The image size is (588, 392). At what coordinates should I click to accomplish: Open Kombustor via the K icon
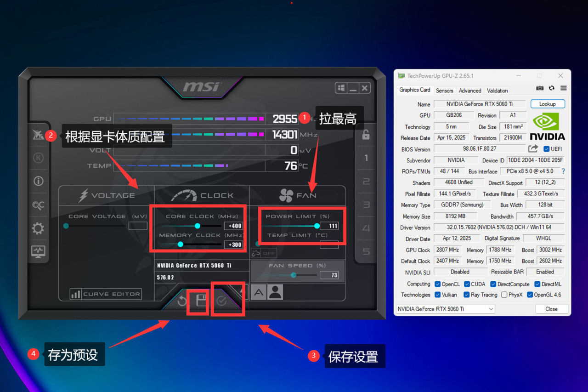coord(38,158)
